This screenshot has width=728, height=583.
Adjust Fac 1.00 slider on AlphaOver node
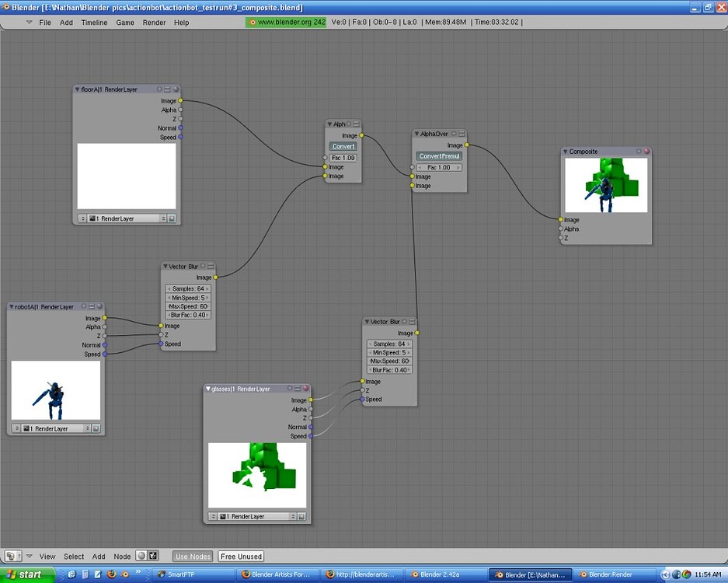(439, 167)
